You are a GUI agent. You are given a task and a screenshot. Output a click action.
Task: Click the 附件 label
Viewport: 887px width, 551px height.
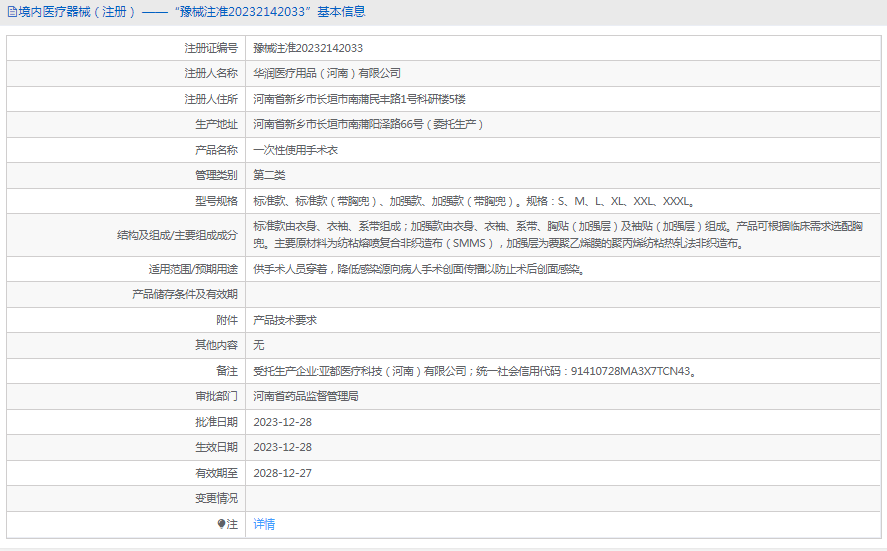pos(227,320)
